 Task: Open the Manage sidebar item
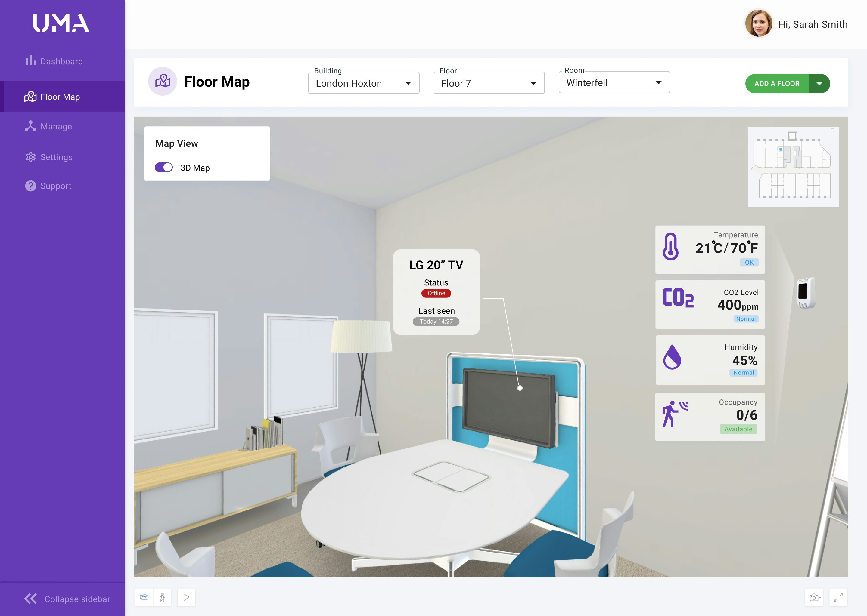[56, 126]
